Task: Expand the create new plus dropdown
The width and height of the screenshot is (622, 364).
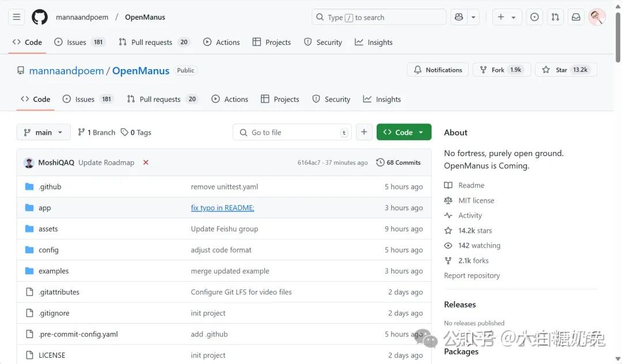Action: coord(507,17)
